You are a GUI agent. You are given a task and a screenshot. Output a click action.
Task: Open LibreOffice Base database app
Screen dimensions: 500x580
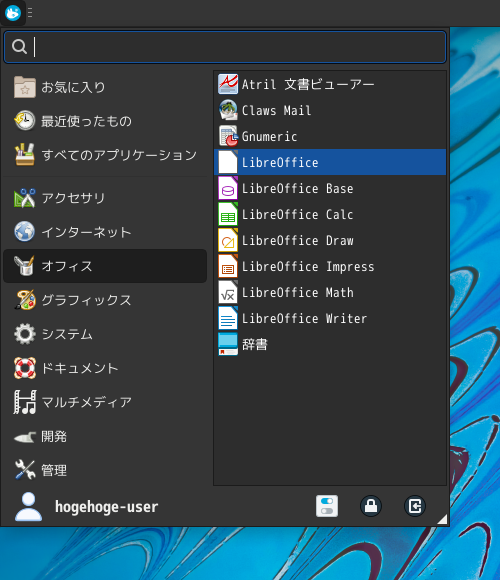pos(330,189)
